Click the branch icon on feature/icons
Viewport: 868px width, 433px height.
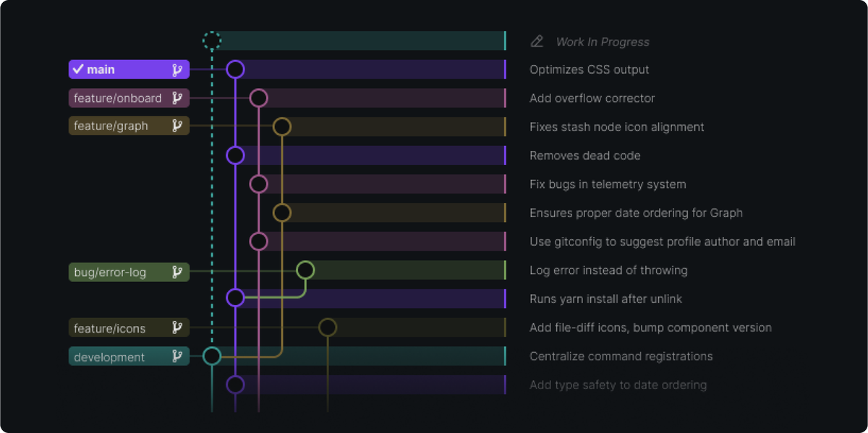pyautogui.click(x=176, y=327)
